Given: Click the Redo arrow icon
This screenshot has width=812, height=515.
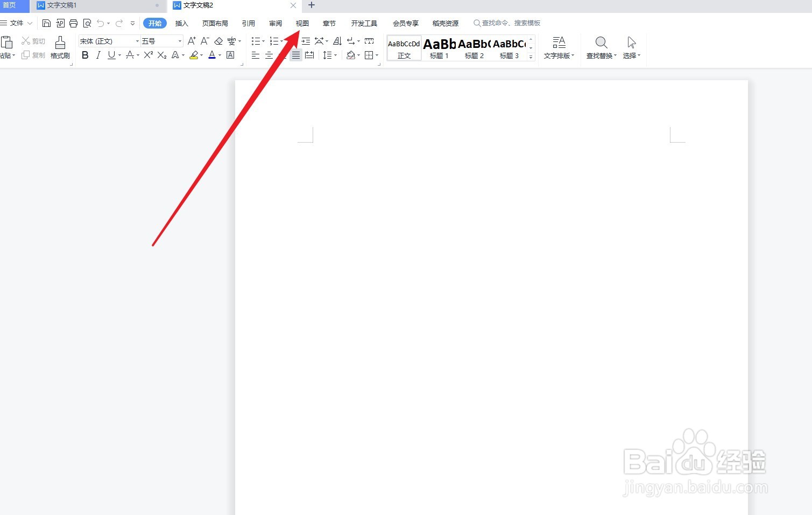Looking at the screenshot, I should point(119,23).
